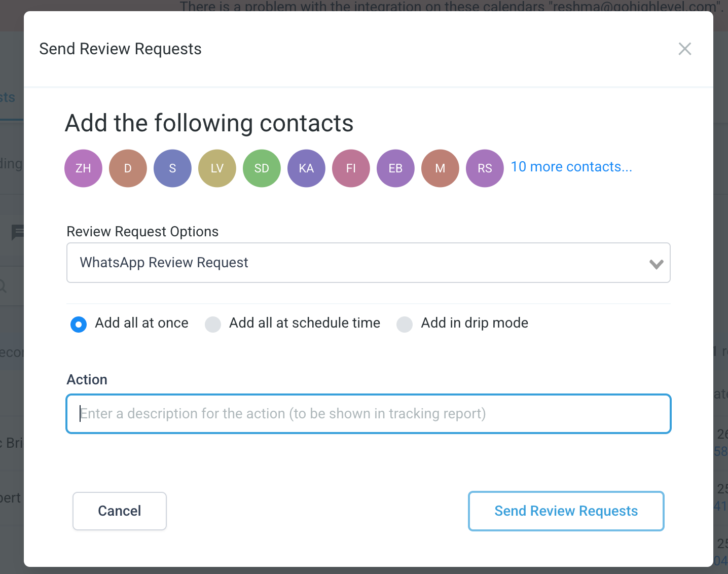The height and width of the screenshot is (574, 728).
Task: Click the pink FI contact avatar
Action: click(x=351, y=168)
